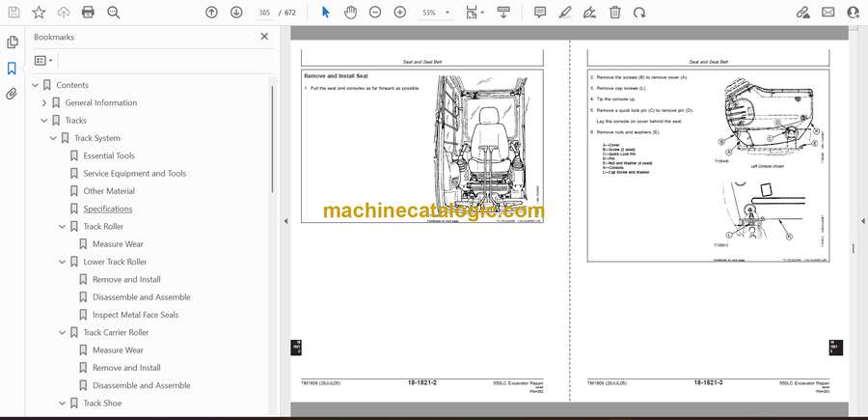Collapse the Lower Track Roller bookmark
868x420 pixels.
(63, 262)
